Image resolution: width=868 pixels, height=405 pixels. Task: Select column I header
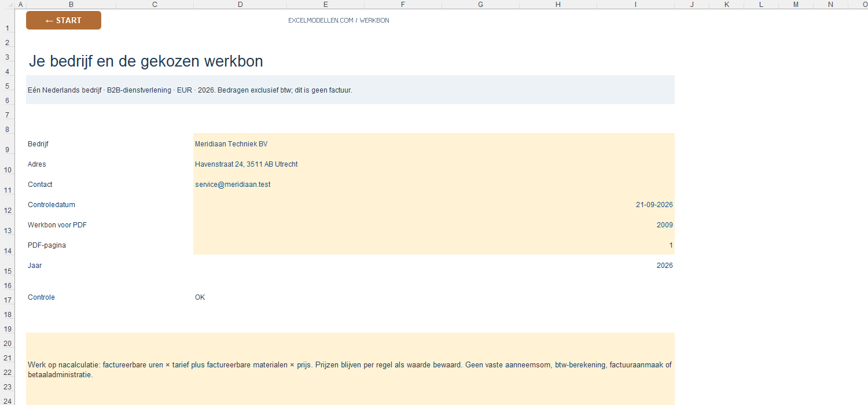click(635, 4)
